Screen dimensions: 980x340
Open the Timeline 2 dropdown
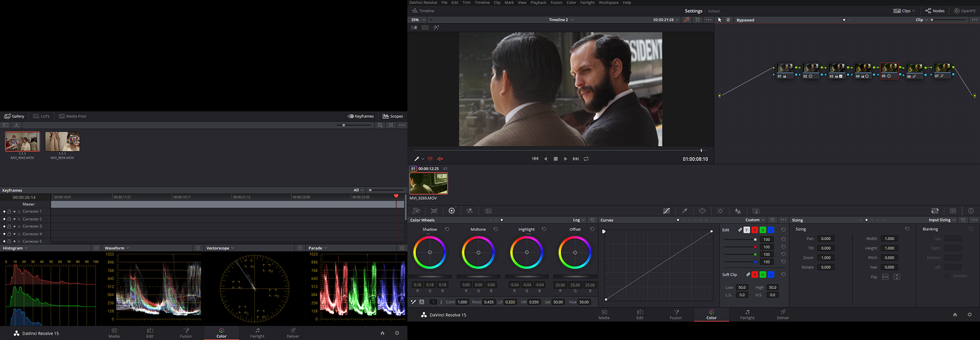pyautogui.click(x=561, y=20)
